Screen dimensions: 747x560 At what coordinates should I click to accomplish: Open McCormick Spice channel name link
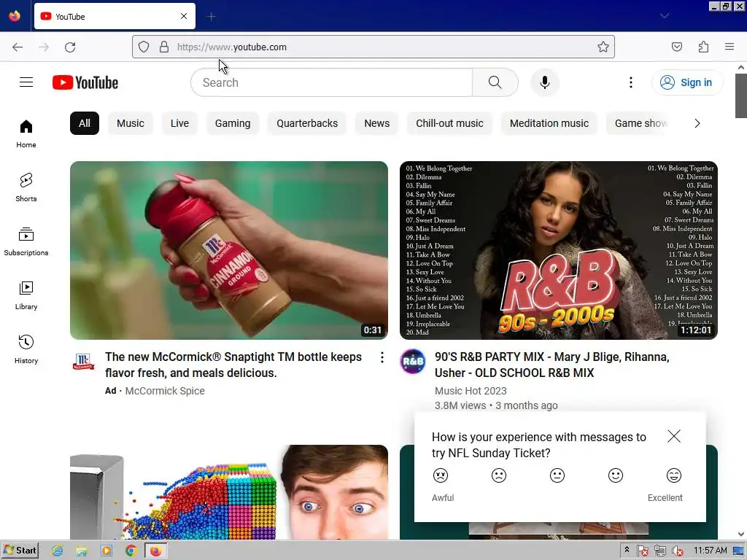coord(165,391)
